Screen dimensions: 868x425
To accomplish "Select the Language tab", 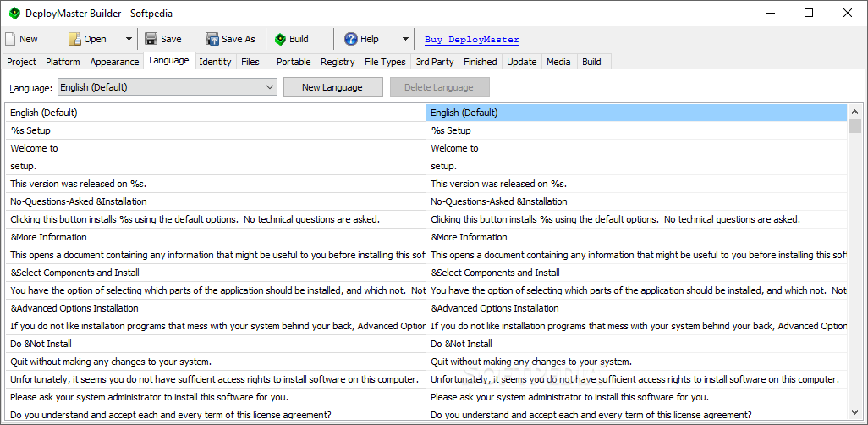I will click(169, 60).
